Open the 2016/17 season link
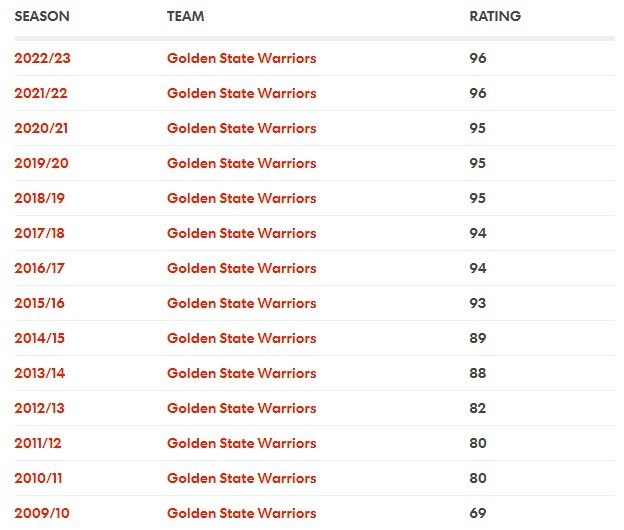 [x=42, y=268]
